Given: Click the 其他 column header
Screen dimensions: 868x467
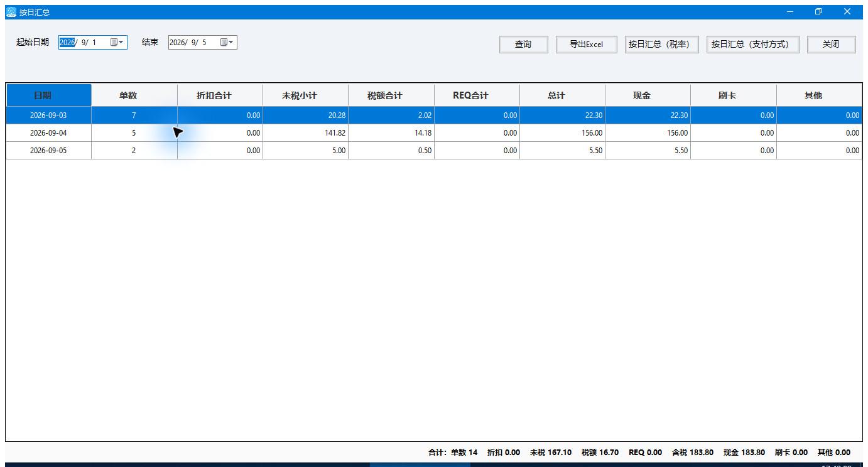Looking at the screenshot, I should click(x=819, y=95).
